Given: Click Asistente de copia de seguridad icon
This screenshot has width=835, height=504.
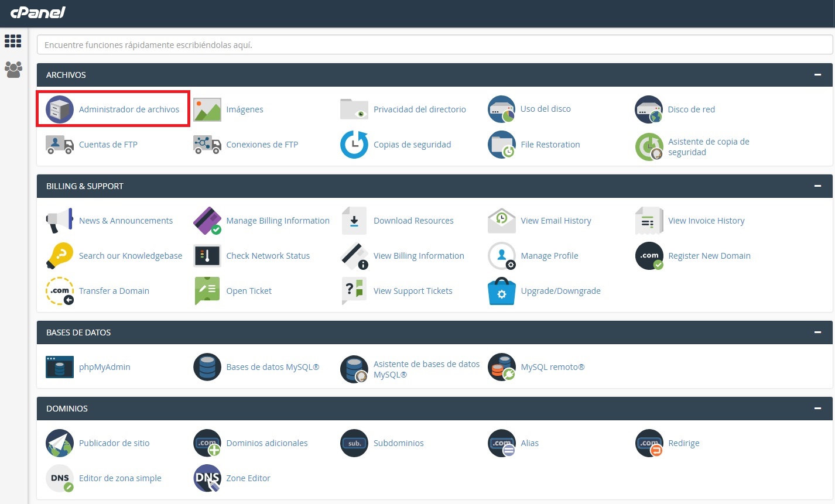Looking at the screenshot, I should coord(649,147).
